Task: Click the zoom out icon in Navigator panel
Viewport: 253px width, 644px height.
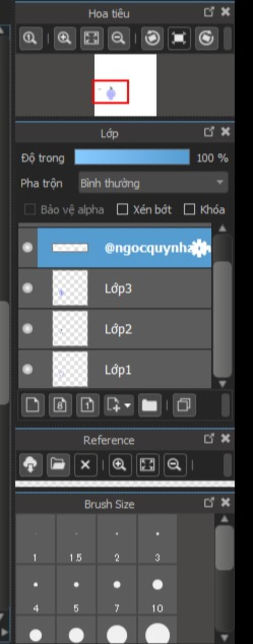Action: coord(119,38)
